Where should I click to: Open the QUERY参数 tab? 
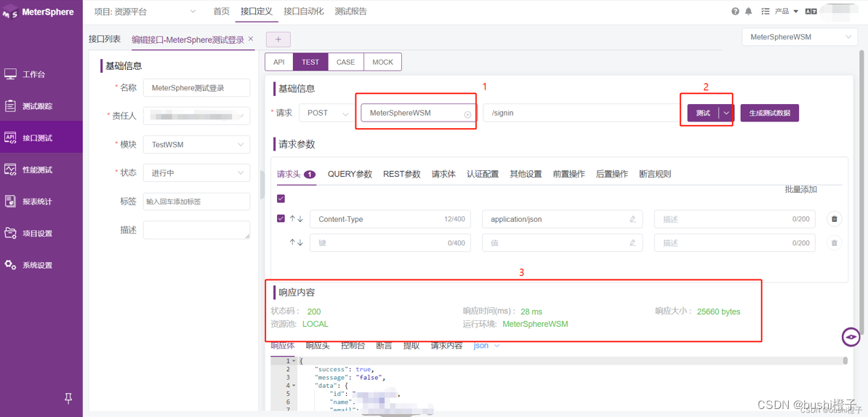[x=350, y=174]
